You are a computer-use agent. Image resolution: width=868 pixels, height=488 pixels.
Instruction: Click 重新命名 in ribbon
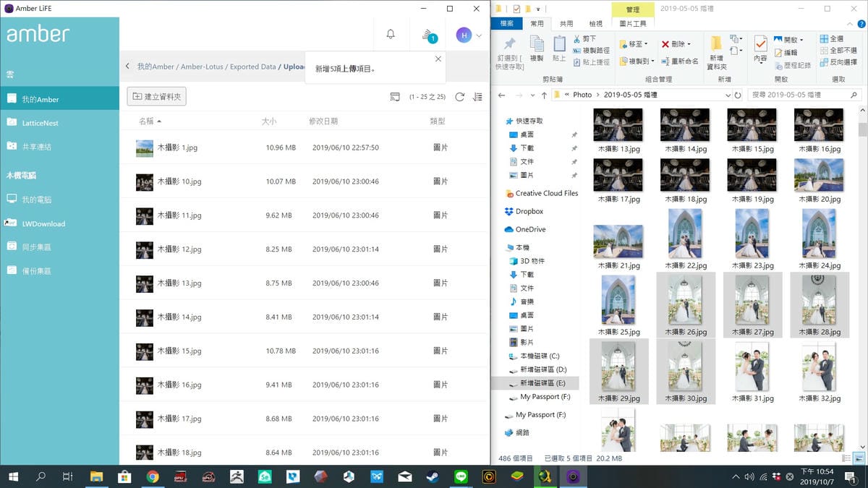click(679, 61)
